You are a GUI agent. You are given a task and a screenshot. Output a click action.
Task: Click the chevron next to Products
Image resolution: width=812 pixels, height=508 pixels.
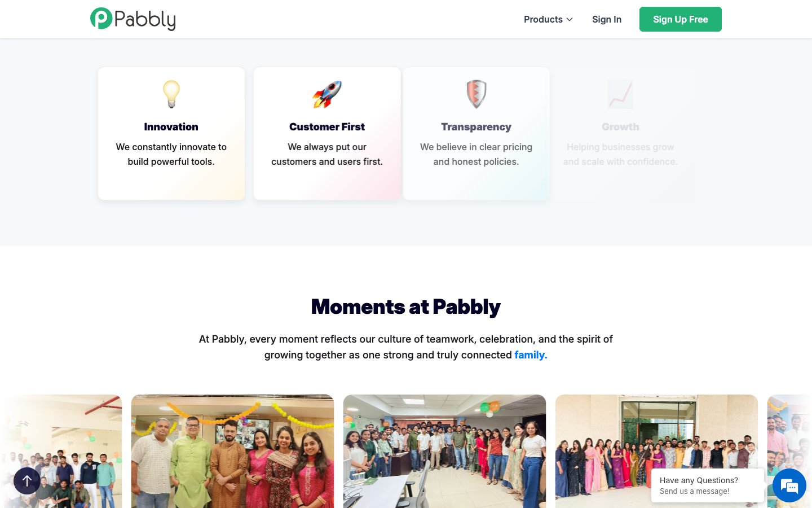point(570,19)
